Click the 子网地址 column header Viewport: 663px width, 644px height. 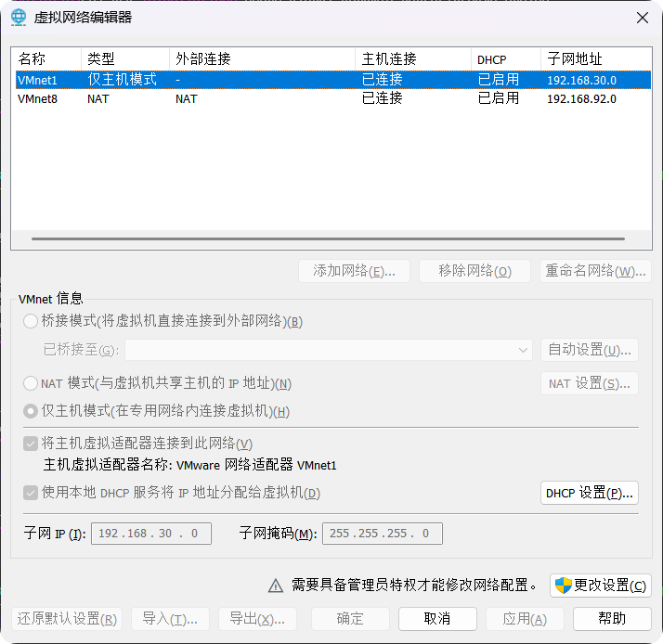coord(596,58)
